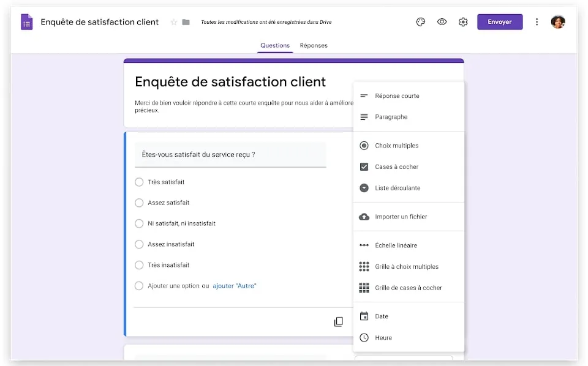The height and width of the screenshot is (366, 588).
Task: Click Ajouter une option text
Action: (173, 286)
